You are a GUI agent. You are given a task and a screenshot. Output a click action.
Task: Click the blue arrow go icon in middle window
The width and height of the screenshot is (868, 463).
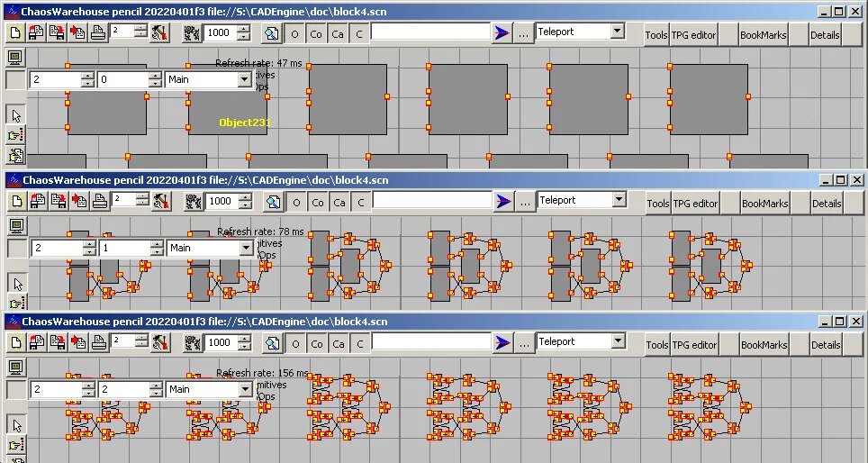(x=503, y=202)
